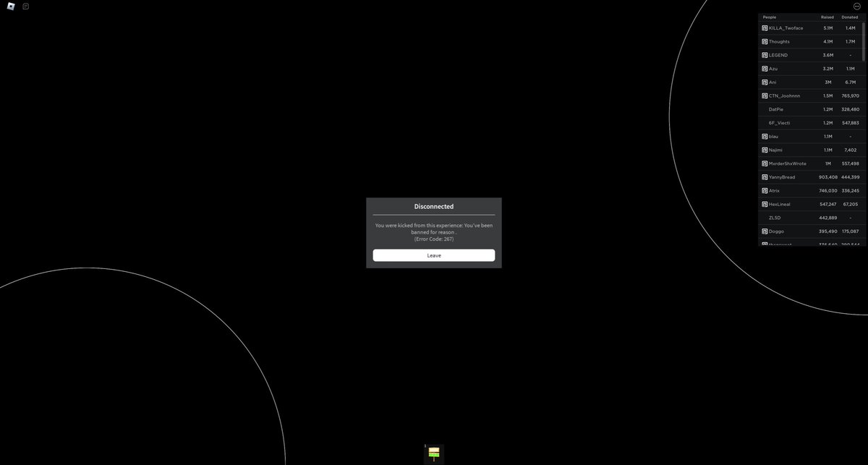Click premium icon next to HexLineal
Viewport: 868px width, 465px height.
(x=765, y=204)
